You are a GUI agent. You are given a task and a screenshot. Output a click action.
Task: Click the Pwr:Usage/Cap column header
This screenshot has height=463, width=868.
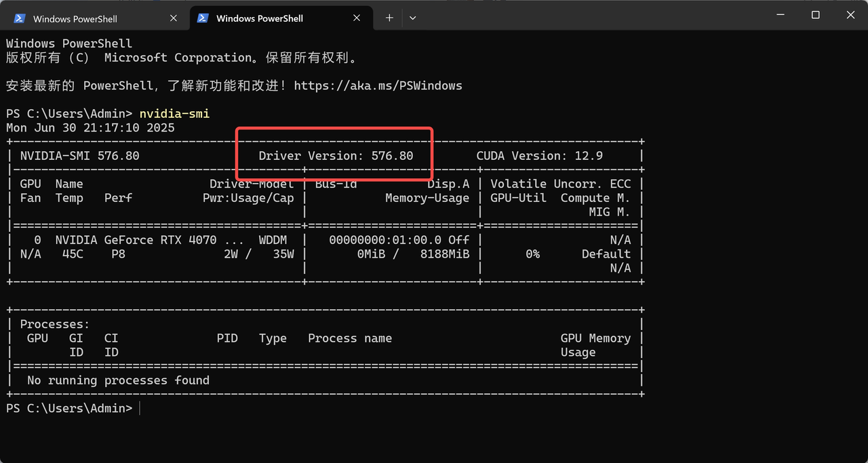tap(248, 198)
